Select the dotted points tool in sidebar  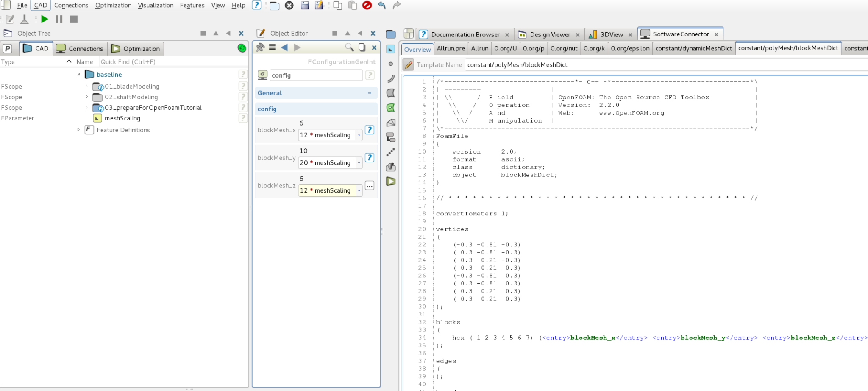(x=391, y=152)
